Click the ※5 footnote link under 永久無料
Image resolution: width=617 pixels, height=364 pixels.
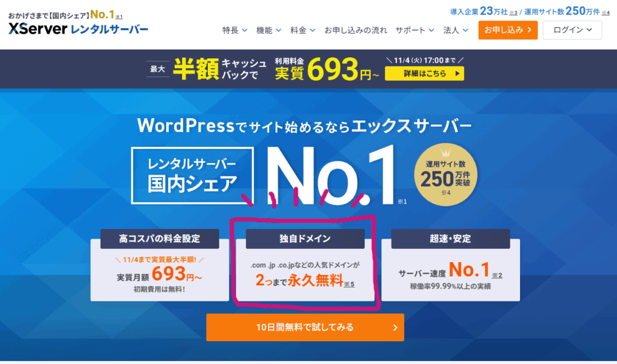[x=349, y=283]
